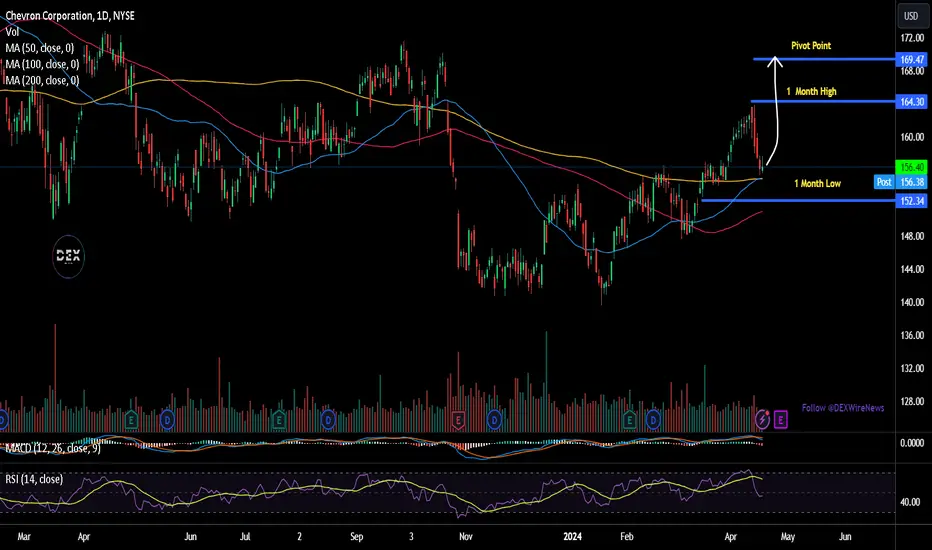
Task: Click the Chevron Corporation symbol title
Action: 70,15
